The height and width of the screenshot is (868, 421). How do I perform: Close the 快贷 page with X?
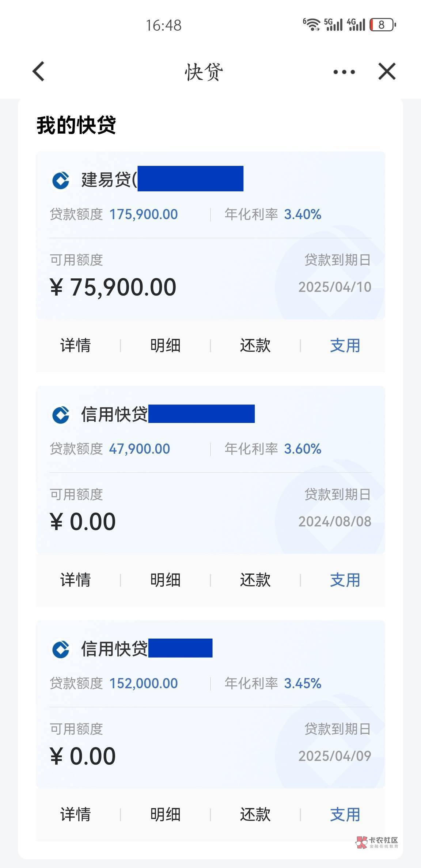(387, 71)
